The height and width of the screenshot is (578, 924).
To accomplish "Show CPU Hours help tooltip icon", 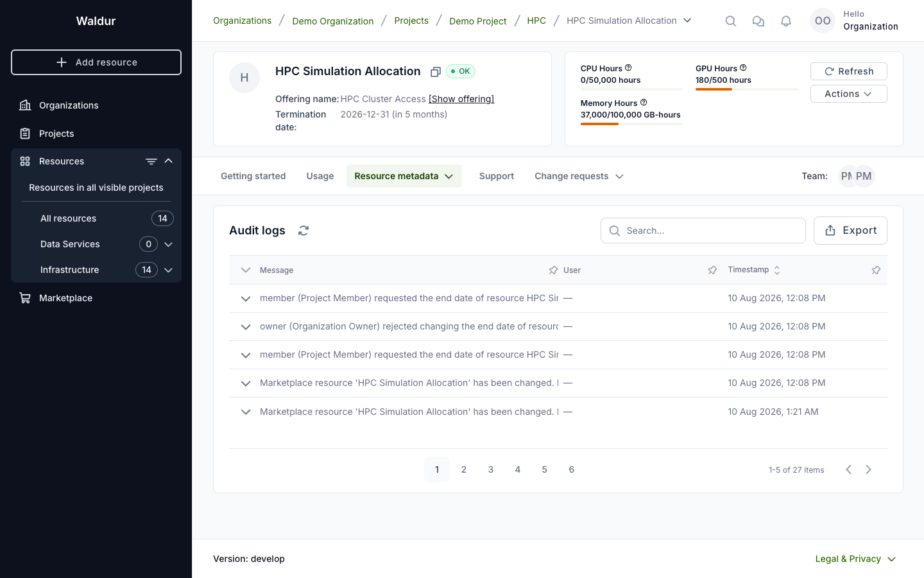I will tap(628, 68).
